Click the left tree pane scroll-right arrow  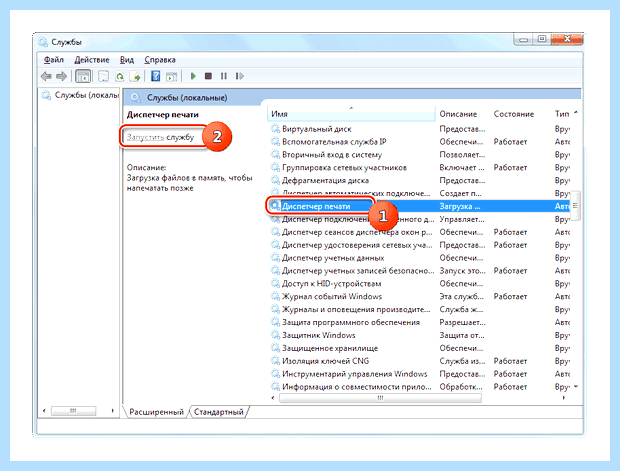pyautogui.click(x=113, y=411)
